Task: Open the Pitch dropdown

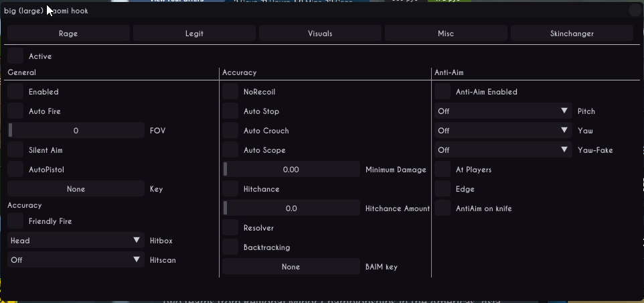Action: (x=503, y=111)
